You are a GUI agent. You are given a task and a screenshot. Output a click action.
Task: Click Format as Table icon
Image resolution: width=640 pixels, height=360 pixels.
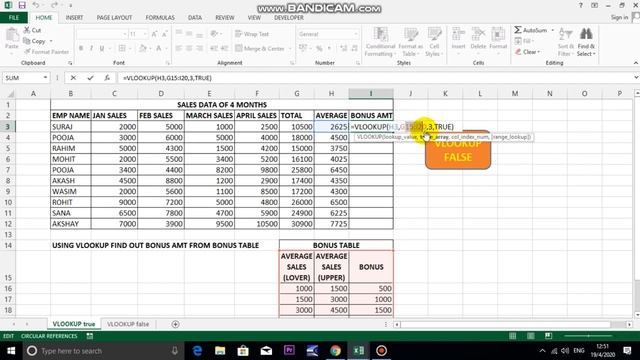411,35
